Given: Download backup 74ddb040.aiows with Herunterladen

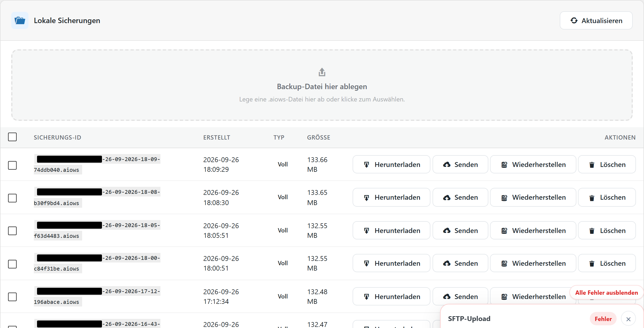Looking at the screenshot, I should click(391, 165).
